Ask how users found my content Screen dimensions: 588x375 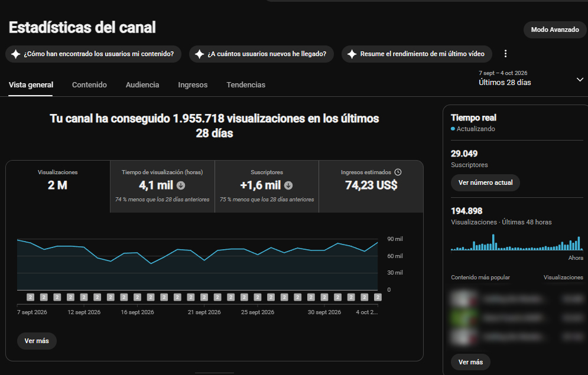point(93,54)
